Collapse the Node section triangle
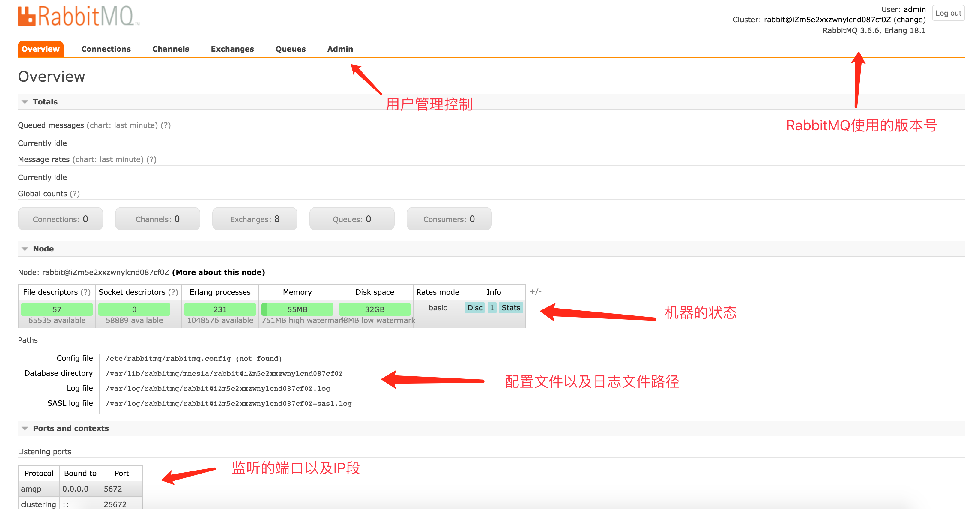 pos(25,248)
